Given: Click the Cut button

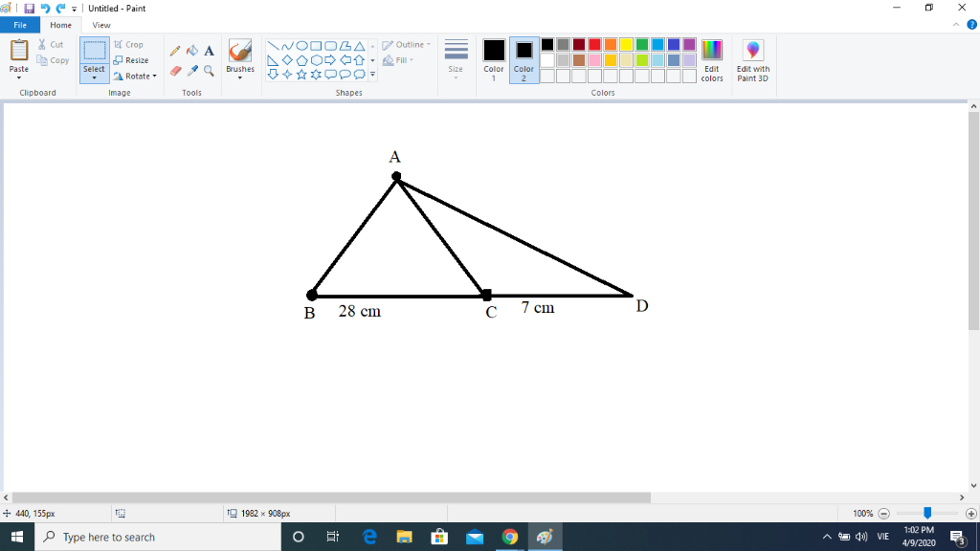Looking at the screenshot, I should pos(51,44).
